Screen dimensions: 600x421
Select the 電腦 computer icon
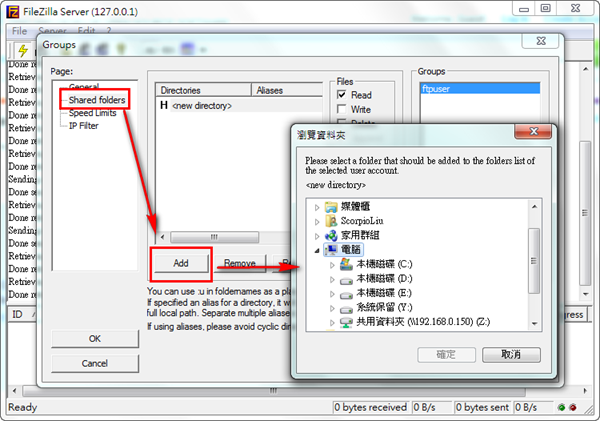click(331, 250)
